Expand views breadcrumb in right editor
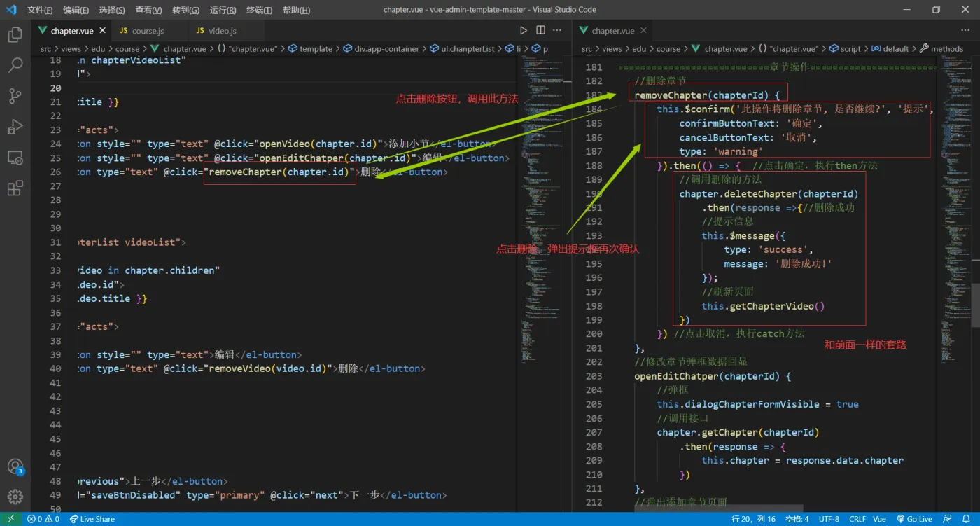The height and width of the screenshot is (526, 980). point(612,49)
